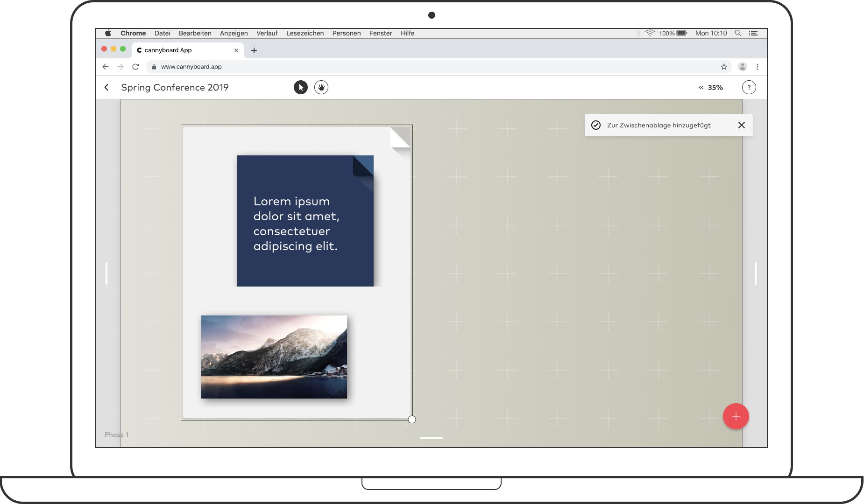864x504 pixels.
Task: Open Chrome profile avatar
Action: coord(743,67)
